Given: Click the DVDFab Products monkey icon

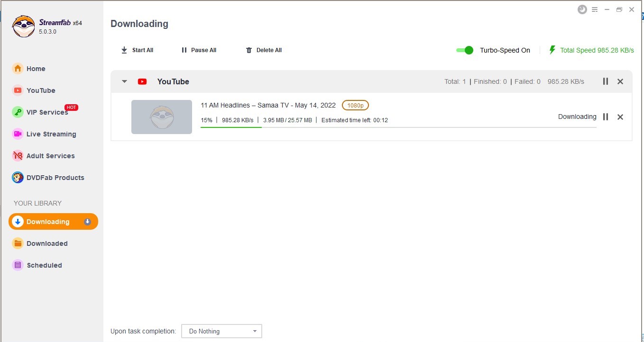Looking at the screenshot, I should (18, 178).
